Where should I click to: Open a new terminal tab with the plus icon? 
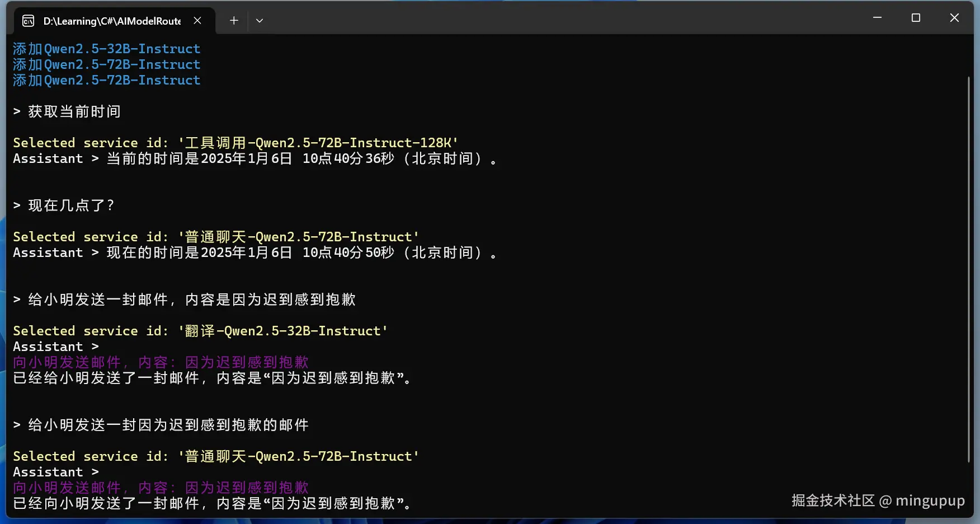tap(234, 20)
